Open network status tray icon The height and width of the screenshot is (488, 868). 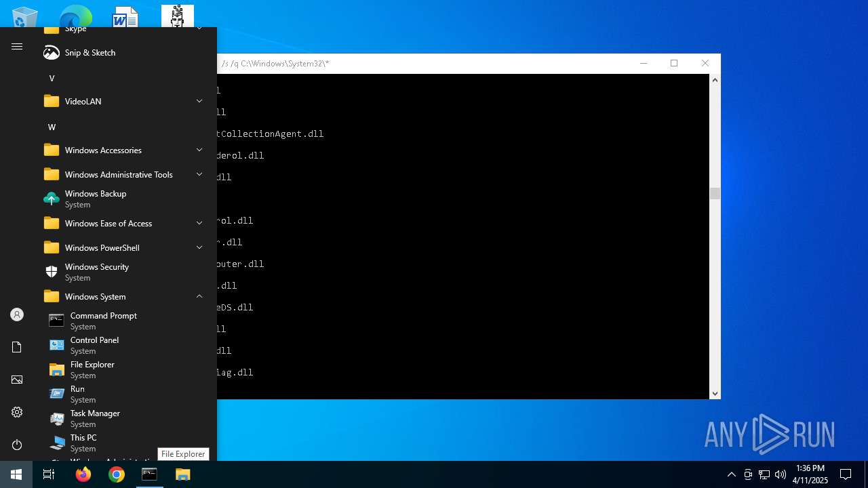tap(764, 474)
